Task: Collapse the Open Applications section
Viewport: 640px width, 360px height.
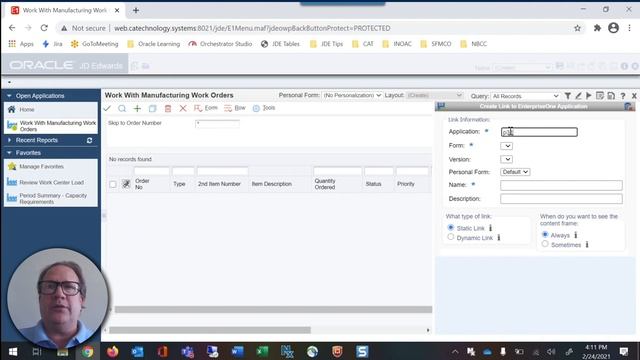Action: tap(9, 96)
